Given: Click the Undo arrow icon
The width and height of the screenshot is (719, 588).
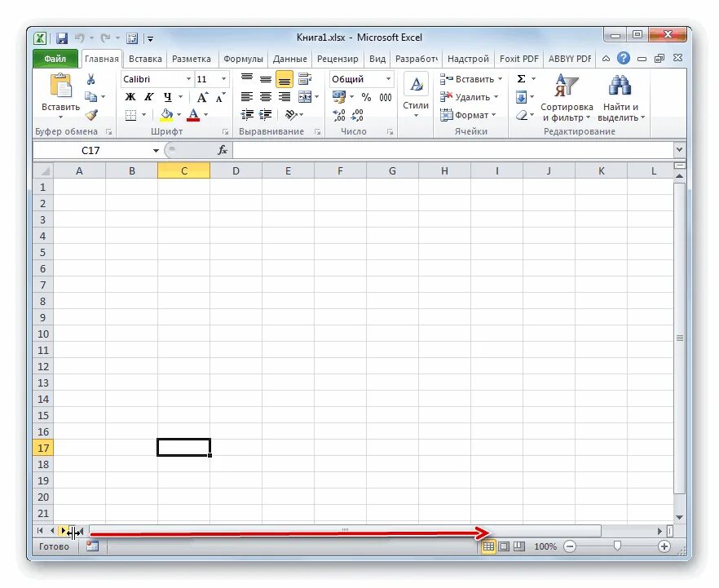Looking at the screenshot, I should point(80,38).
